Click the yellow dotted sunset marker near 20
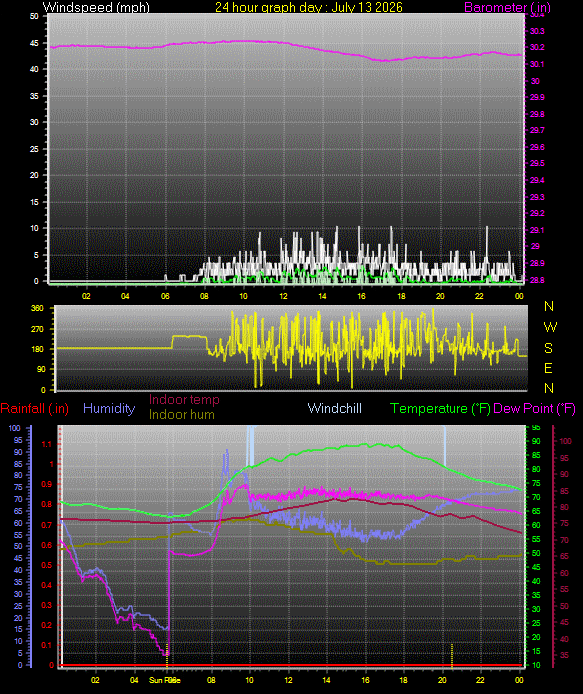 (x=452, y=655)
